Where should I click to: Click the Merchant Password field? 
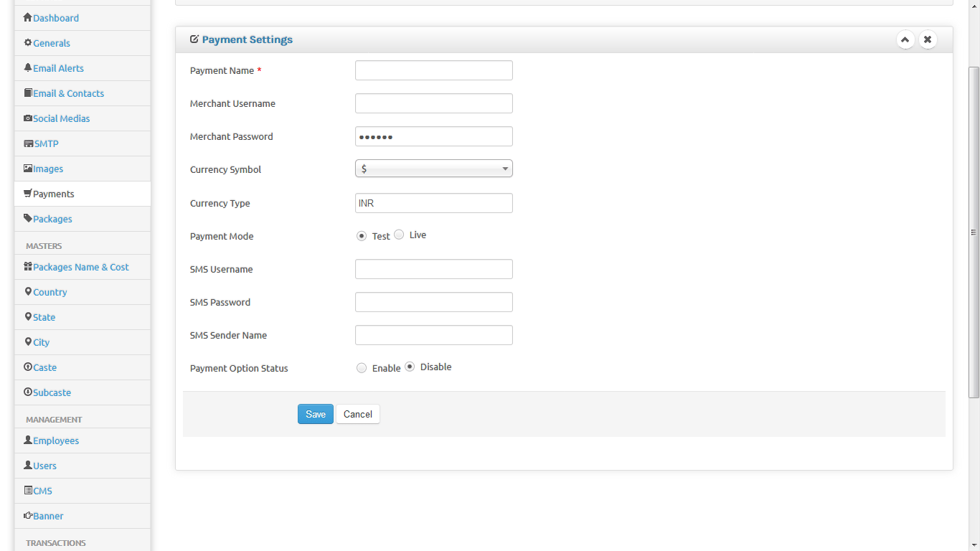[x=434, y=136]
